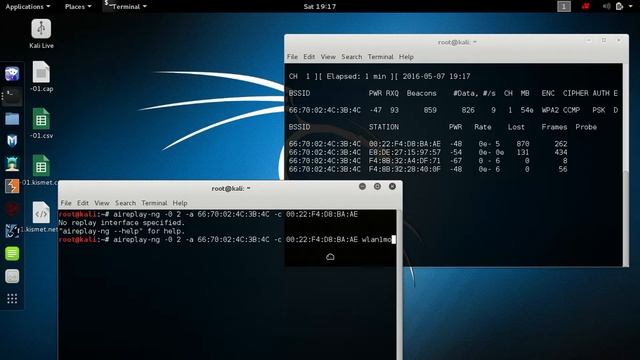The width and height of the screenshot is (640, 360).
Task: Click the Beacons column header in airodump
Action: coord(421,93)
